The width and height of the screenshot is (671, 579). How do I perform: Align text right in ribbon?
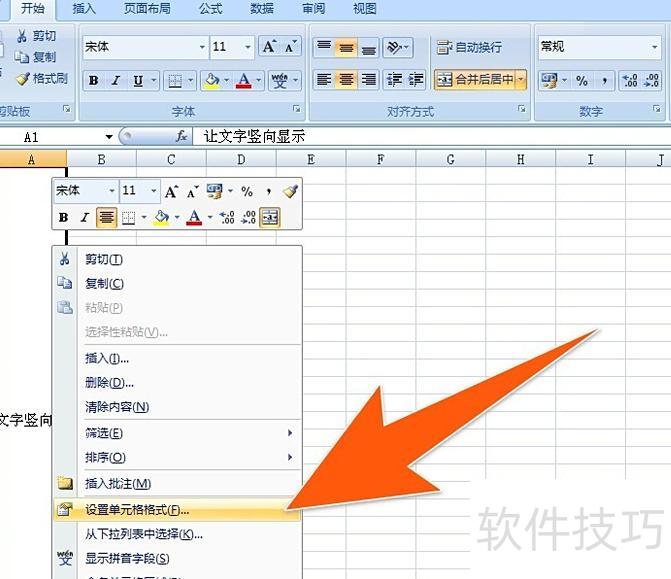click(368, 80)
